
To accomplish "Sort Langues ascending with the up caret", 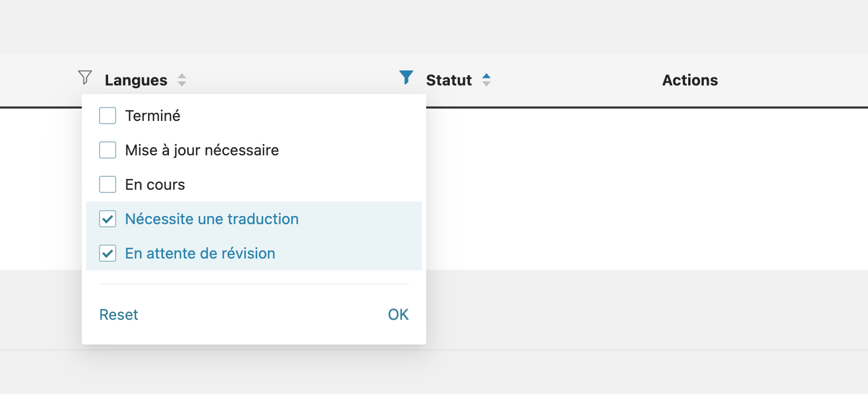I will (182, 76).
